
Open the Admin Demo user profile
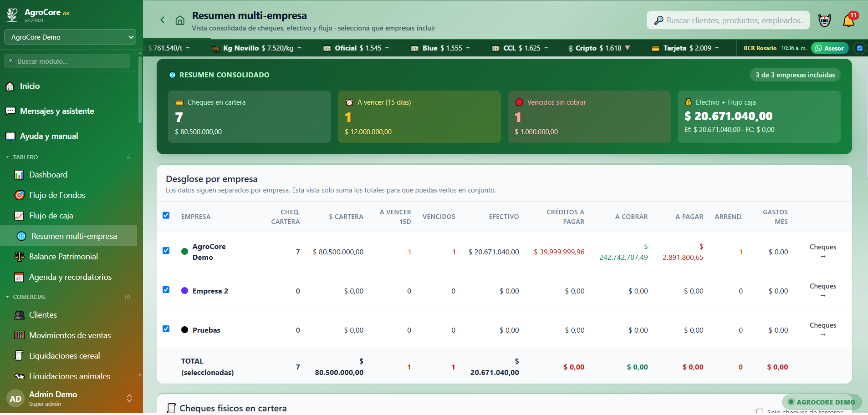click(68, 399)
